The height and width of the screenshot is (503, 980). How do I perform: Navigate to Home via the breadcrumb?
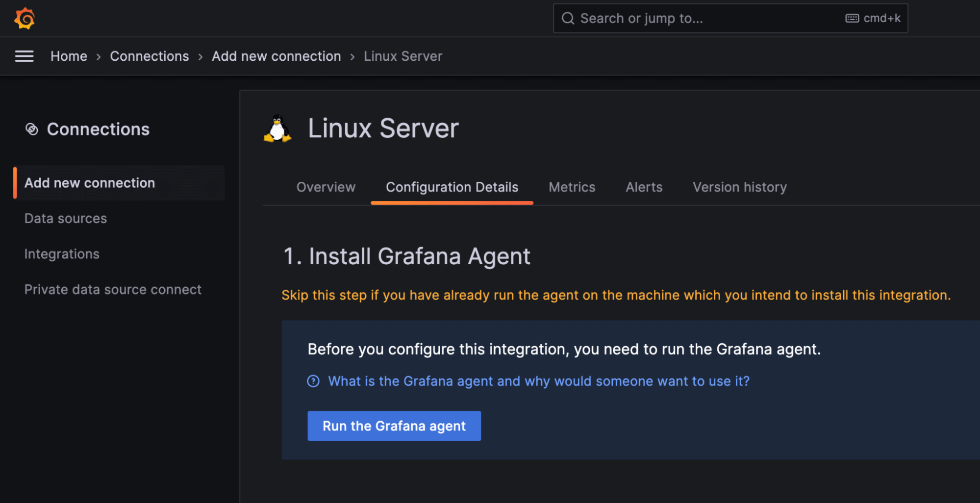69,56
